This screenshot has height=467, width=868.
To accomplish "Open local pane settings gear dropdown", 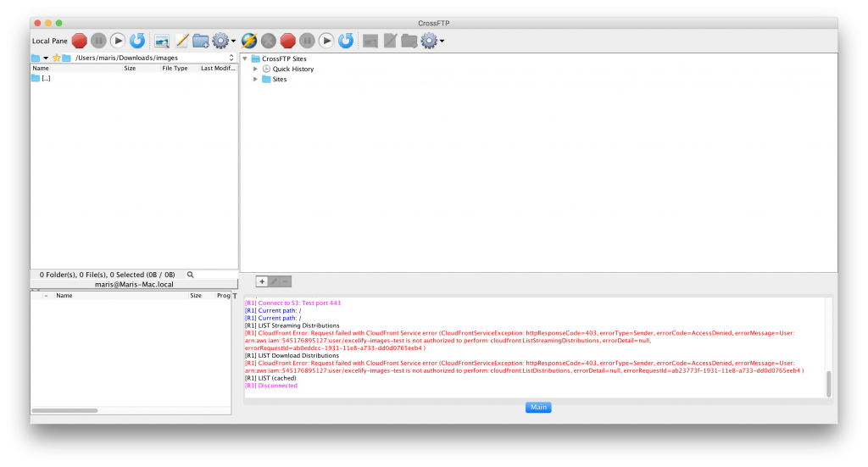I will coord(224,40).
